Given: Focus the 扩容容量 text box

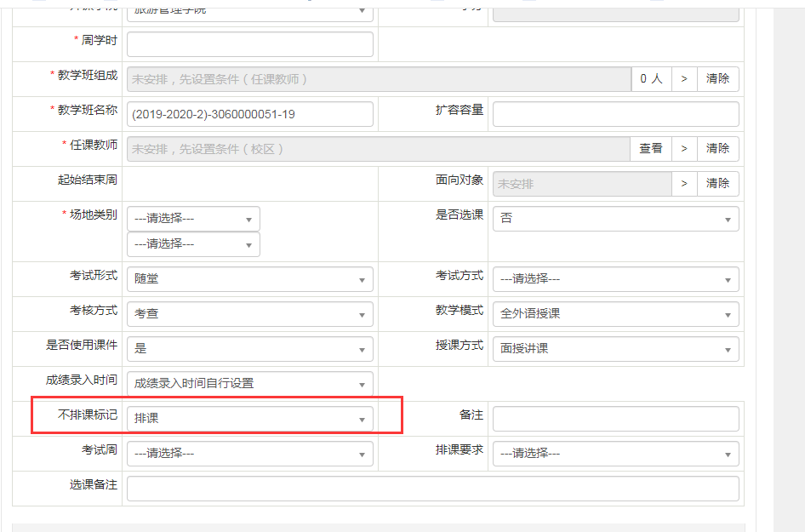Looking at the screenshot, I should pos(615,114).
